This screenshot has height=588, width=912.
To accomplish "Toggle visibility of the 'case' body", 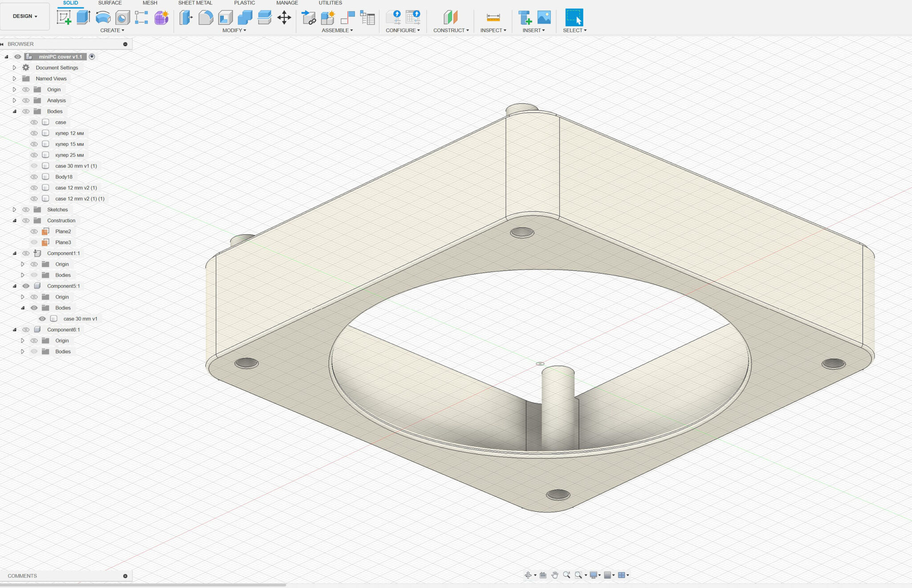I will pyautogui.click(x=34, y=122).
